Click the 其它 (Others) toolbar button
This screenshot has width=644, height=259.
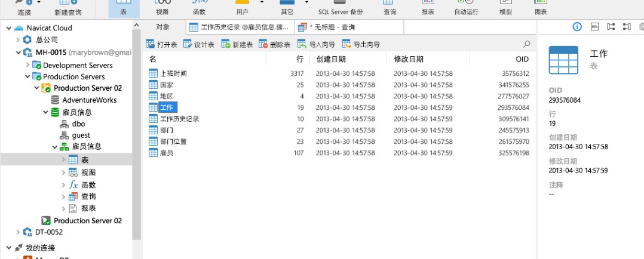(287, 8)
